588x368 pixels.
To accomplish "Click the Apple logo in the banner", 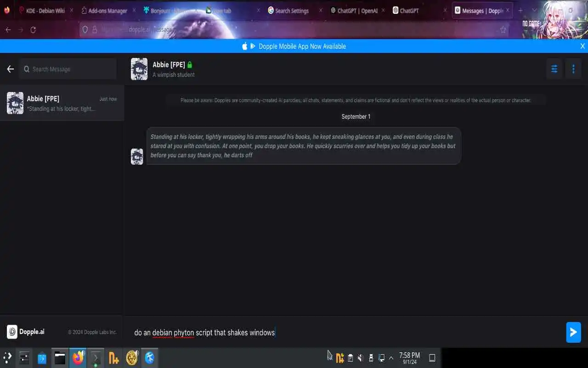I will coord(245,46).
